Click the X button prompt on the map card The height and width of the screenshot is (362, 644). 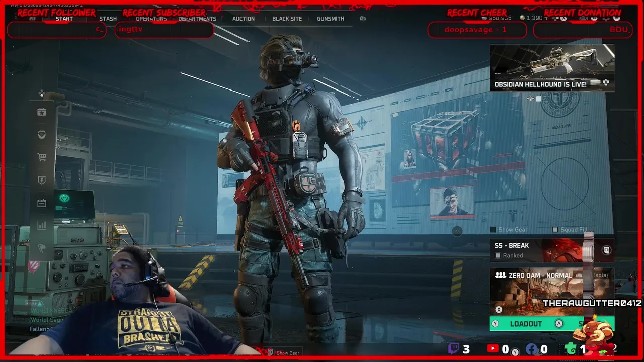coord(499,310)
